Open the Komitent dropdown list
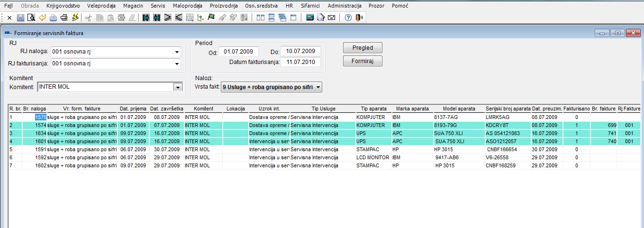644x228 pixels. coord(178,87)
